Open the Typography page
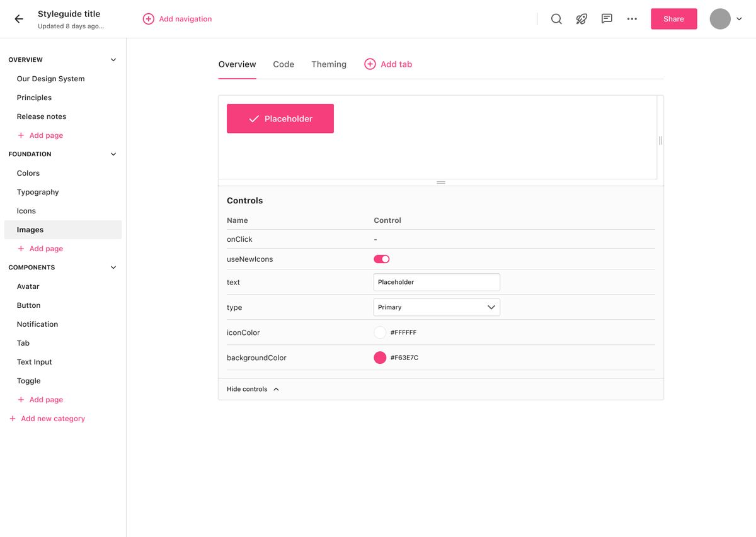The height and width of the screenshot is (537, 756). tap(38, 192)
